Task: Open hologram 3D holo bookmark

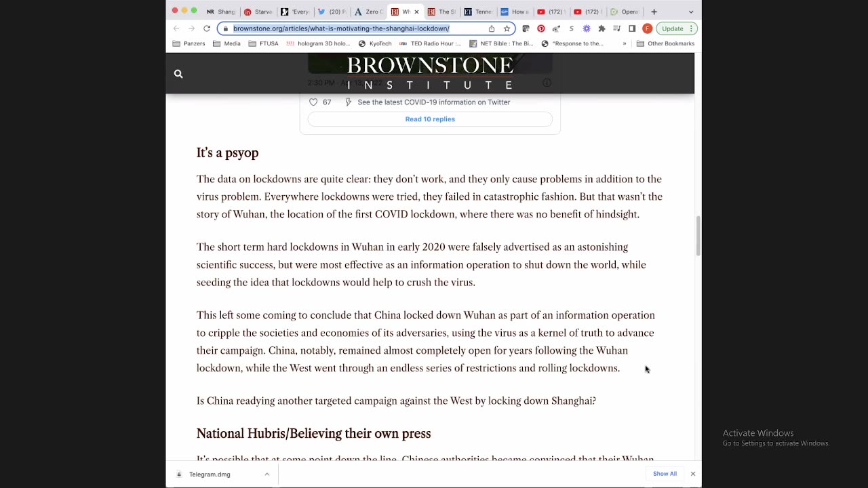Action: (318, 43)
